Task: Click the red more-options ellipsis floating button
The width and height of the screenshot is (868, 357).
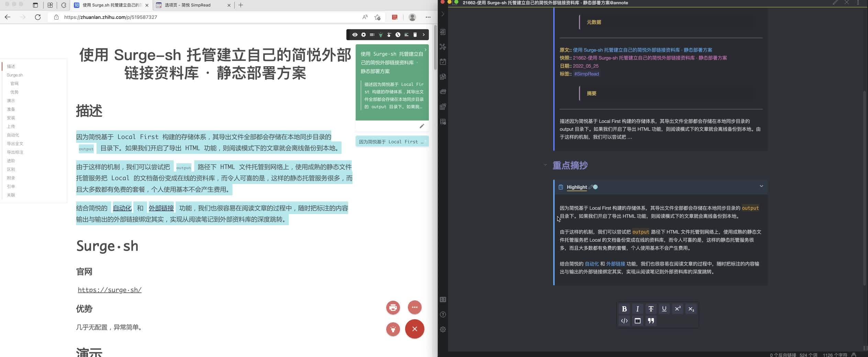Action: pos(414,307)
